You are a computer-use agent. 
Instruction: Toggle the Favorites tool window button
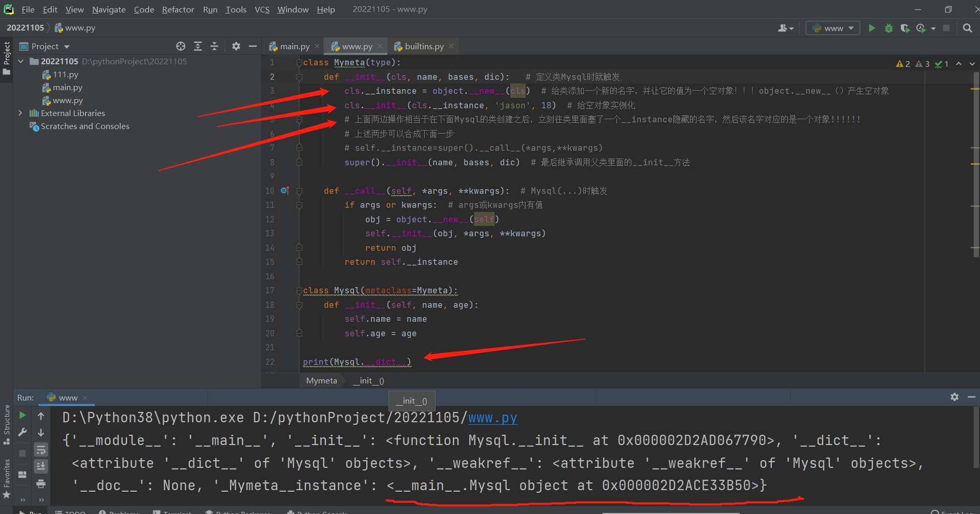click(7, 479)
